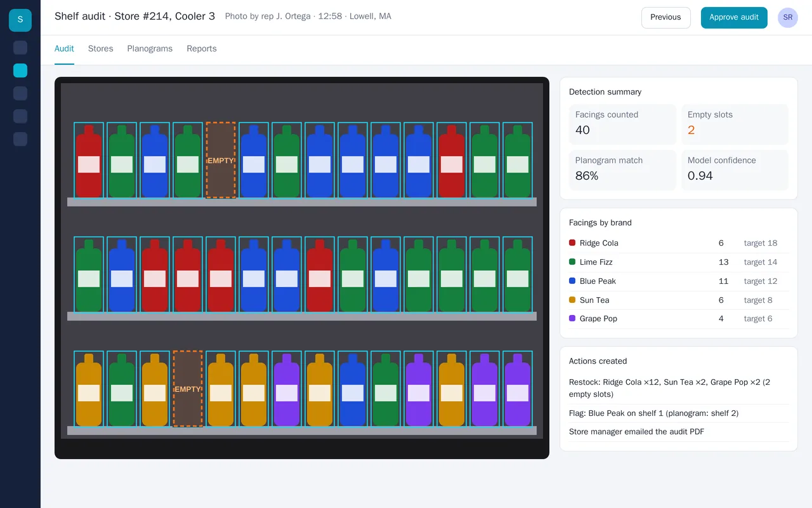This screenshot has width=812, height=508.
Task: Click the Lime Fizz green swatch
Action: (x=572, y=262)
